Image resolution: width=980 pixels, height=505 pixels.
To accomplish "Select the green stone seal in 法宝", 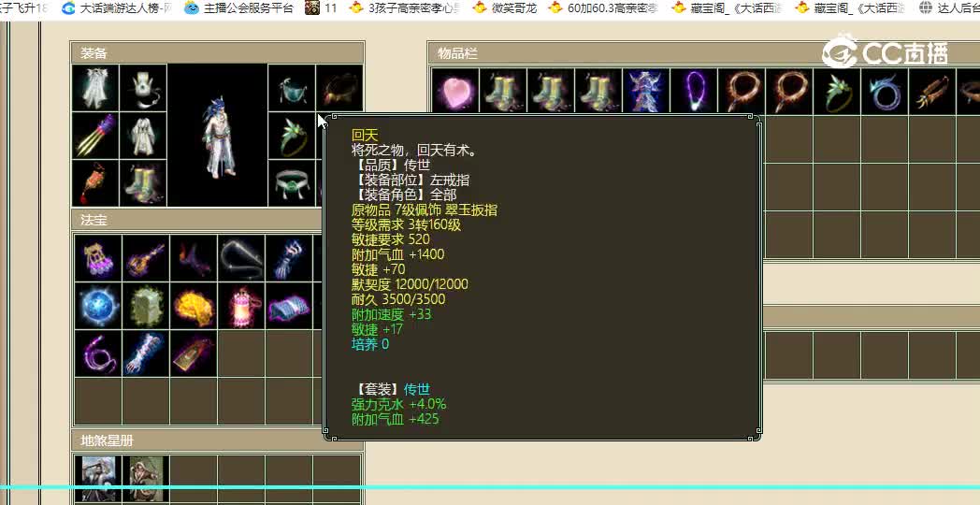I will (146, 306).
